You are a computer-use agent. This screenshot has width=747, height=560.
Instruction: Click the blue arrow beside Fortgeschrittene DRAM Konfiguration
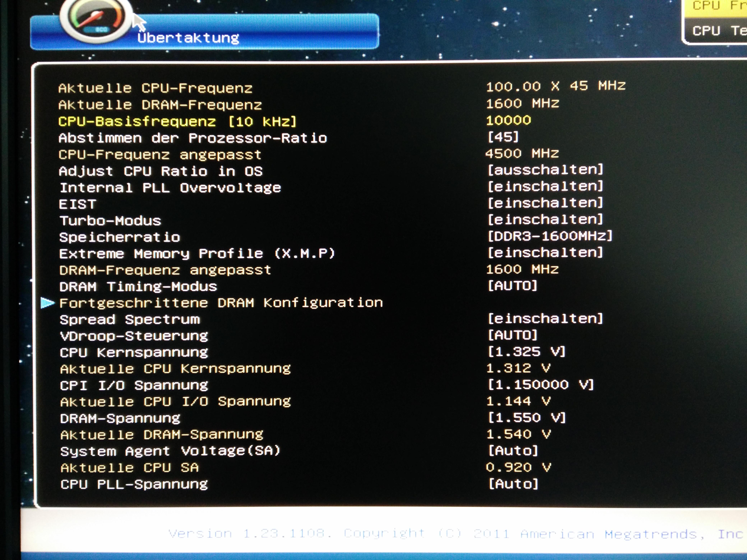(47, 303)
